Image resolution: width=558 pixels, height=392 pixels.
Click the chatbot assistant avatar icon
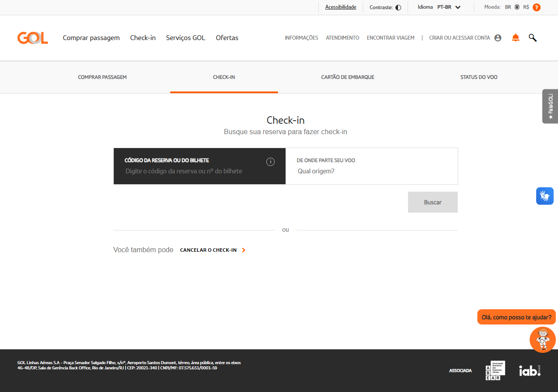point(543,340)
